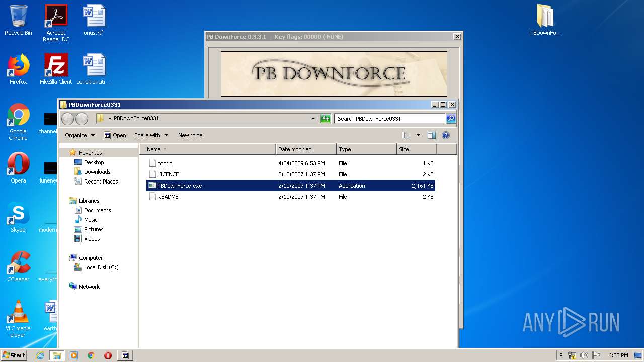Launch VLC media player desktop shortcut

point(18,319)
